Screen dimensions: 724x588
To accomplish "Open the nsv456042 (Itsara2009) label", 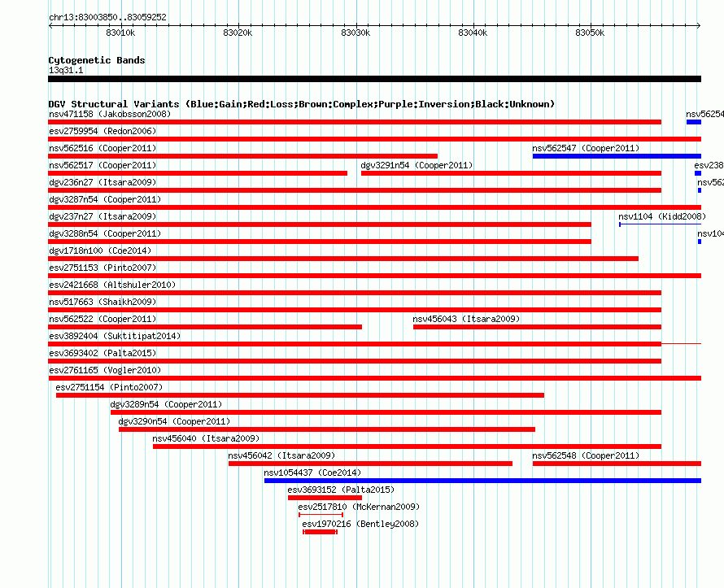I will (281, 455).
